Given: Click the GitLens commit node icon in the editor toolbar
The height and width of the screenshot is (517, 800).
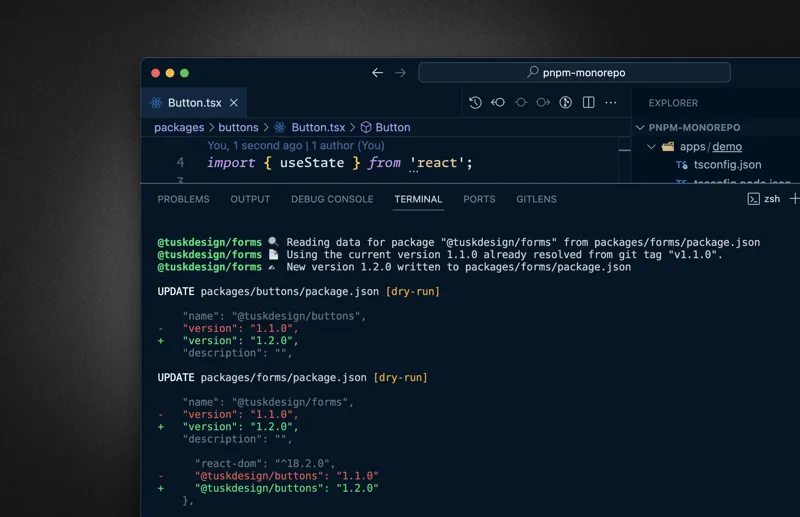Looking at the screenshot, I should [x=520, y=102].
